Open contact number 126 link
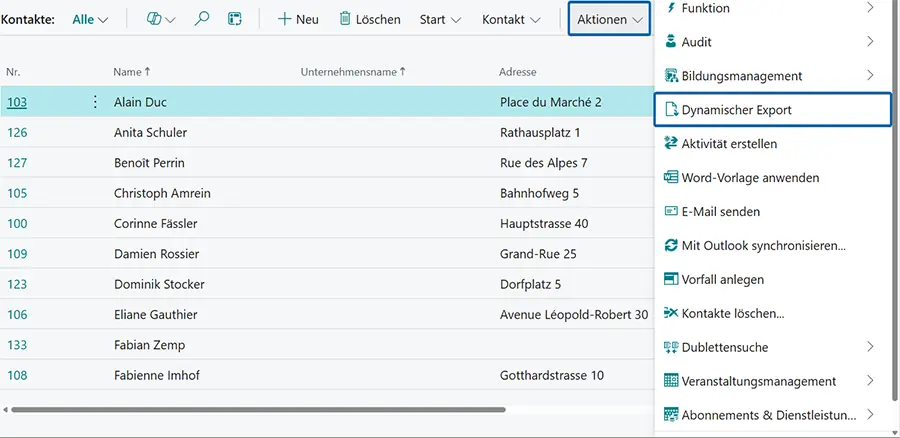 [17, 133]
